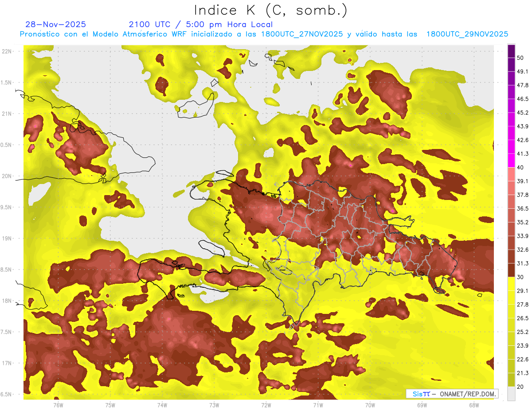Click the colorbar value '47.8'
The height and width of the screenshot is (411, 532).
[x=522, y=85]
